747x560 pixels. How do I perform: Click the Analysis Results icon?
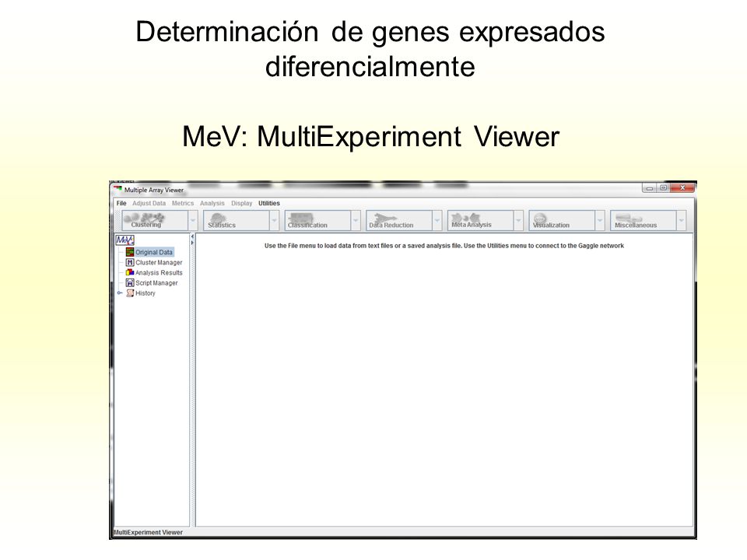[130, 272]
